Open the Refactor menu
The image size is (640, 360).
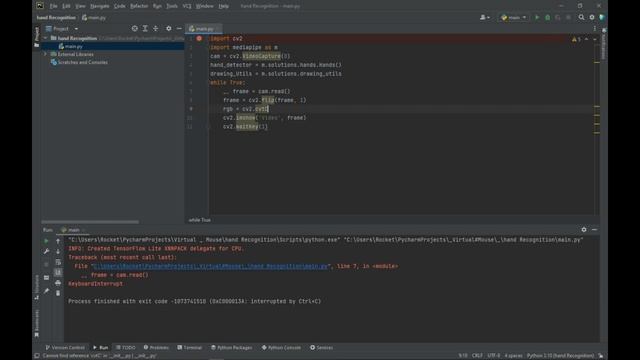(x=139, y=6)
